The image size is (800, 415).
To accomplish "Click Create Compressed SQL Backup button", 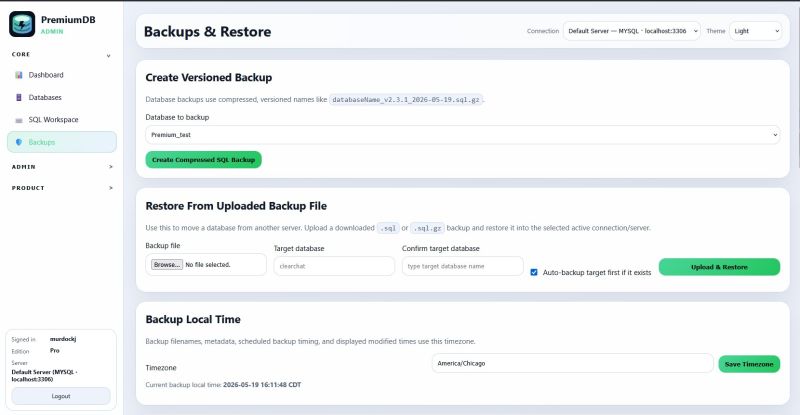I will pyautogui.click(x=204, y=160).
